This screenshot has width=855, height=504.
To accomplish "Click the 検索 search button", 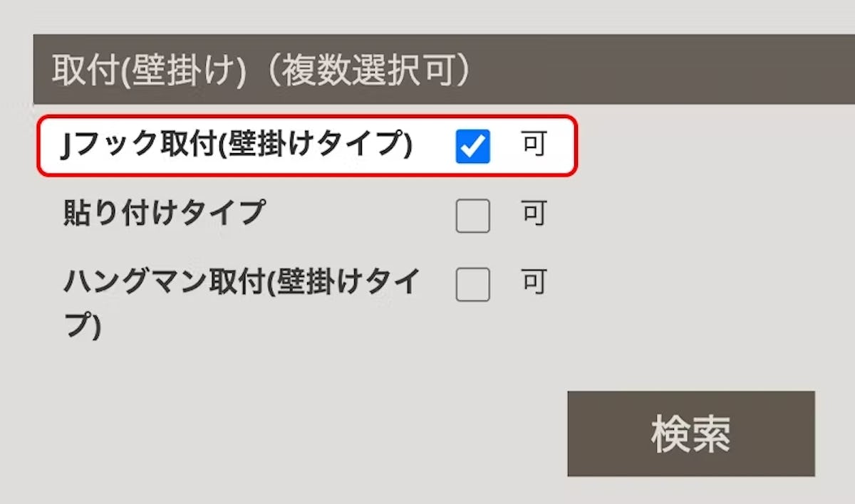I will click(x=690, y=433).
